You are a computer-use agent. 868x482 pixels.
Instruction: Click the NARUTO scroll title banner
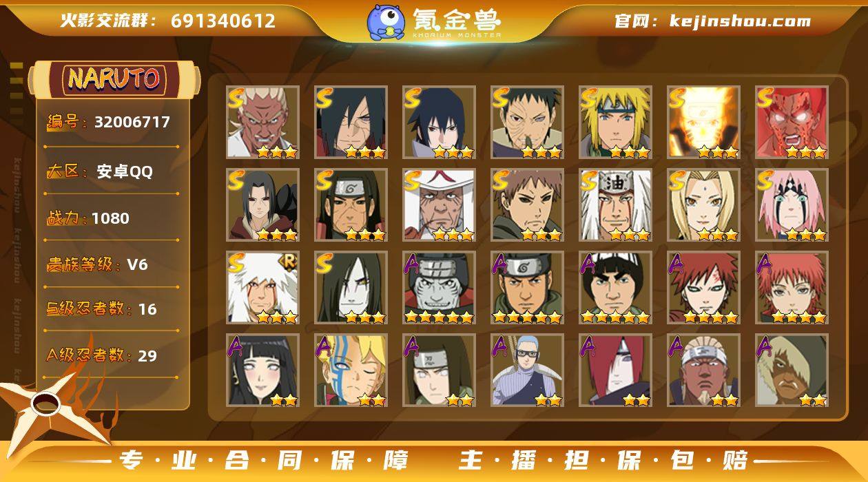(114, 78)
